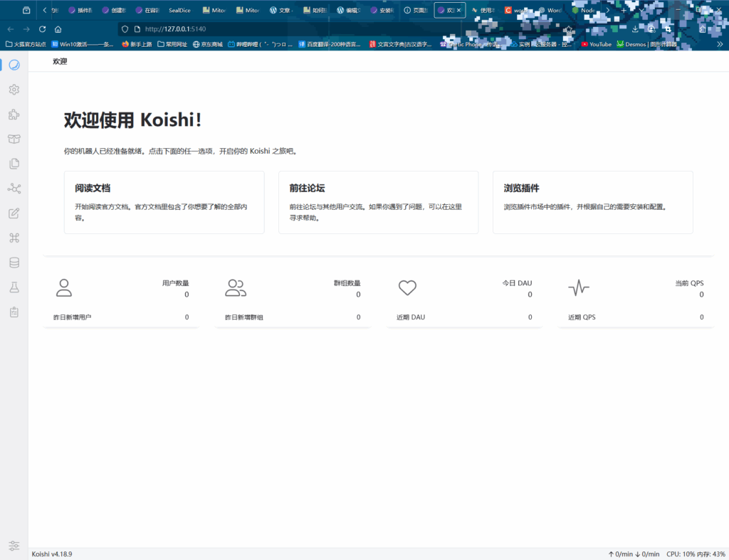This screenshot has width=729, height=560.
Task: Open the service graph nodes icon
Action: [14, 189]
